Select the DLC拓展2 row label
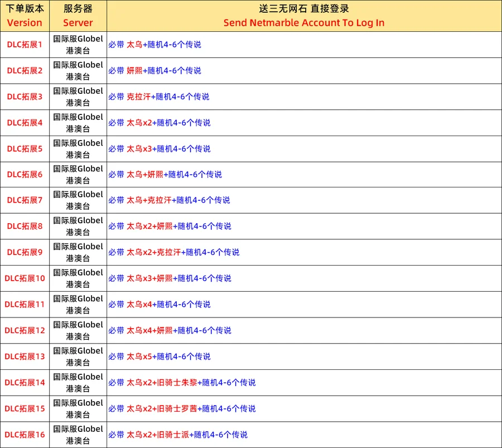Image resolution: width=502 pixels, height=448 pixels. (25, 71)
